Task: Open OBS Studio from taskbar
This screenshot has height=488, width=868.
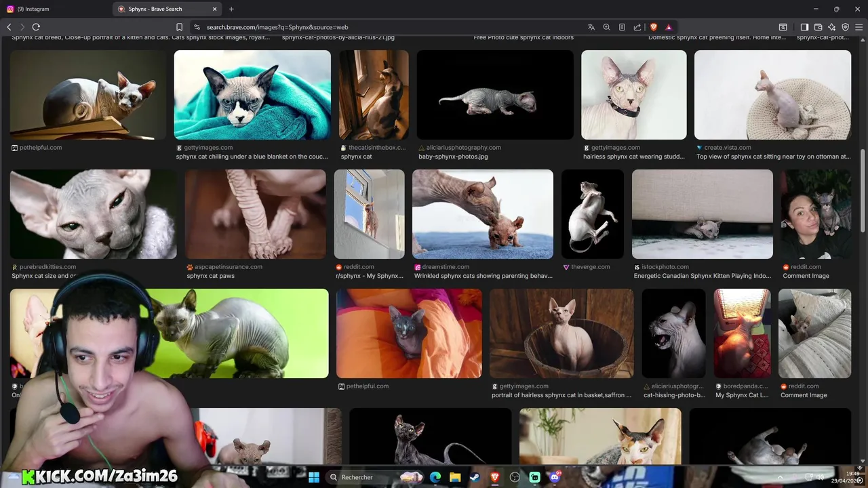Action: point(515,477)
